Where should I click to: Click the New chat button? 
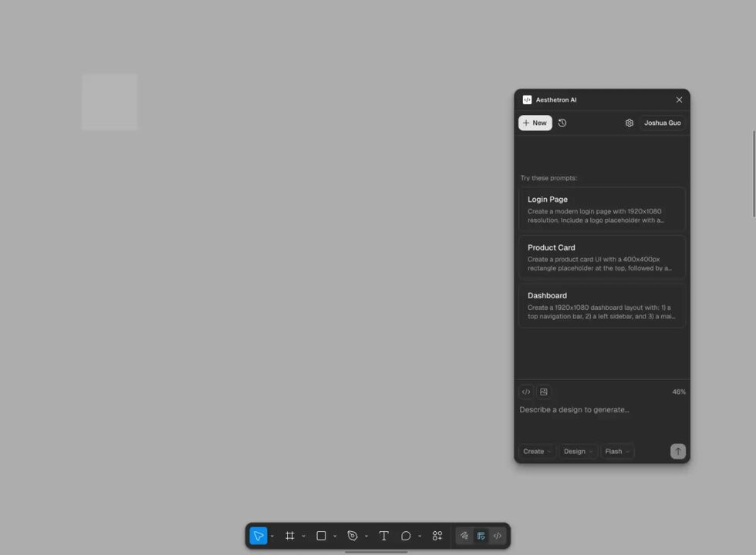pos(535,123)
